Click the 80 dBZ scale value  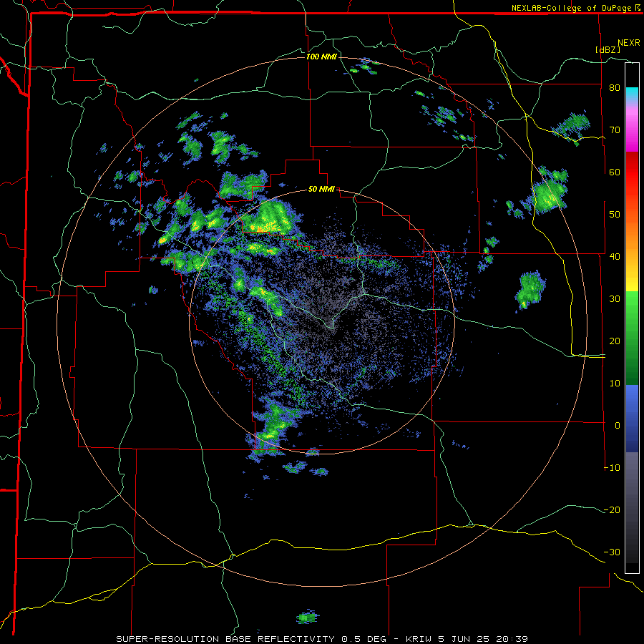tap(615, 88)
